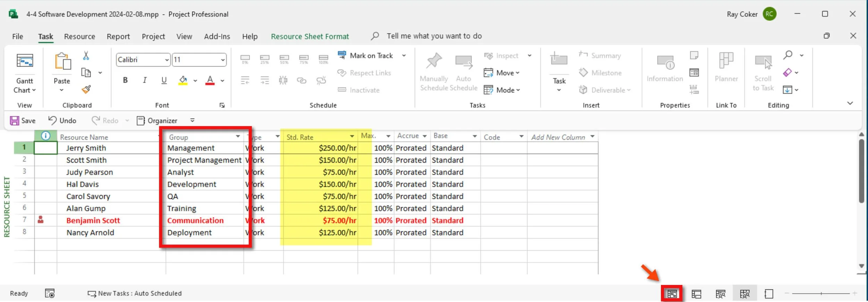The width and height of the screenshot is (868, 302).
Task: Toggle Italic formatting
Action: point(144,80)
